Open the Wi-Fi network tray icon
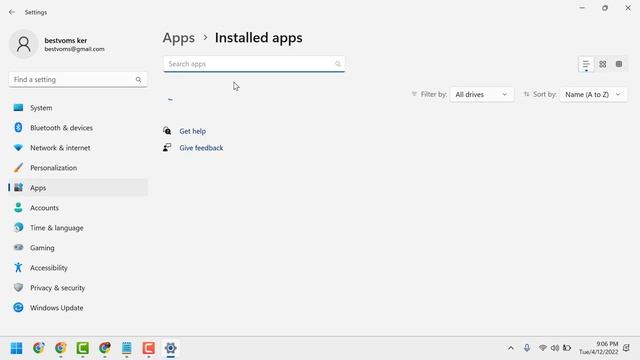 [542, 348]
